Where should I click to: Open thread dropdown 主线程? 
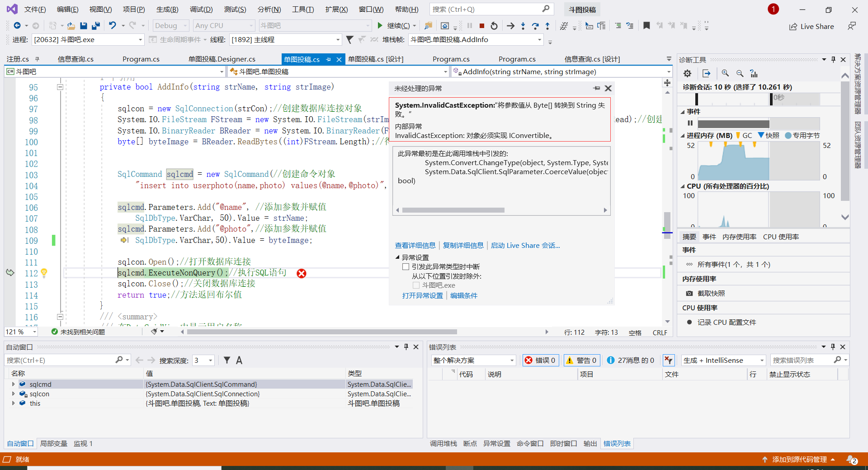coord(285,40)
